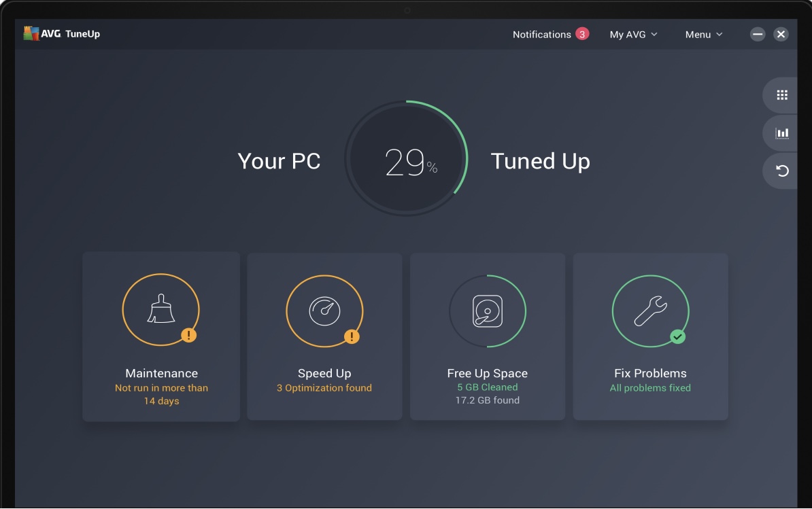812x509 pixels.
Task: Click the Maintenance orange warning badge
Action: pyautogui.click(x=189, y=335)
